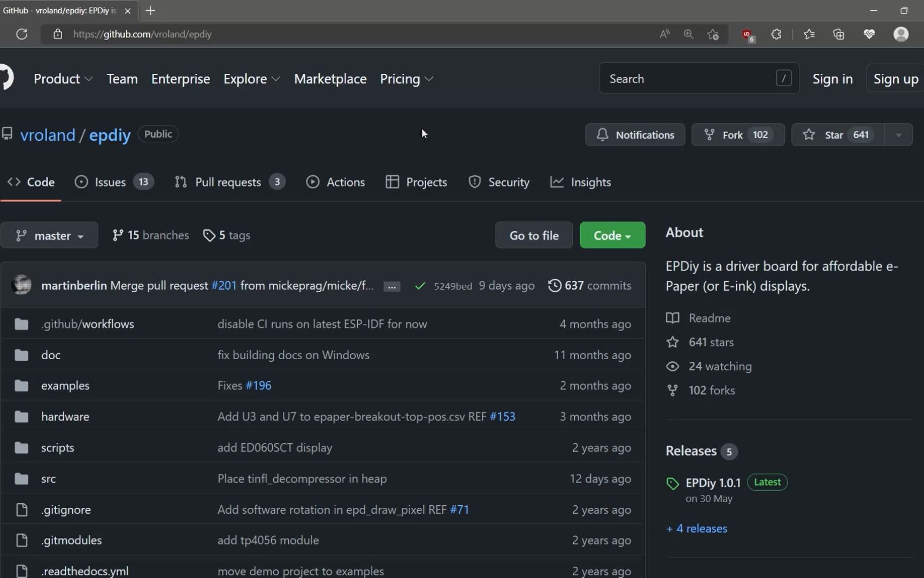Image resolution: width=924 pixels, height=578 pixels.
Task: Open the green Code dropdown button
Action: point(612,235)
